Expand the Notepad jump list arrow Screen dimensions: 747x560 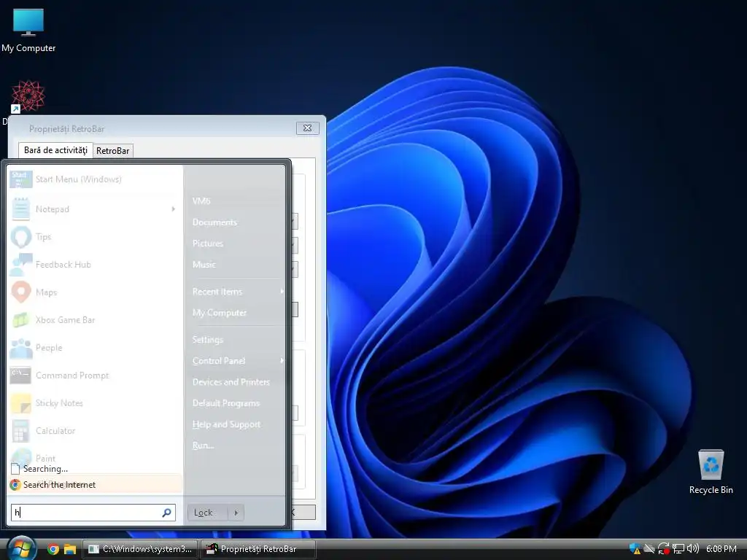coord(174,209)
